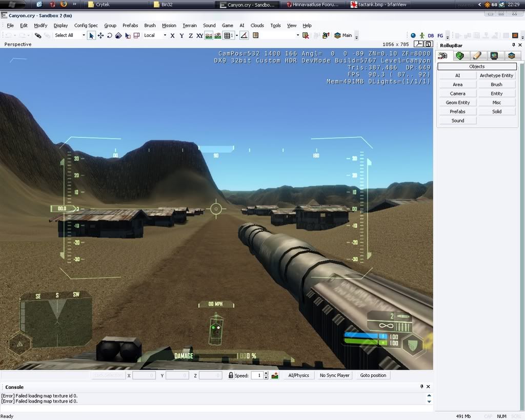Click the X coordinate input field
The width and height of the screenshot is (525, 420).
(144, 375)
